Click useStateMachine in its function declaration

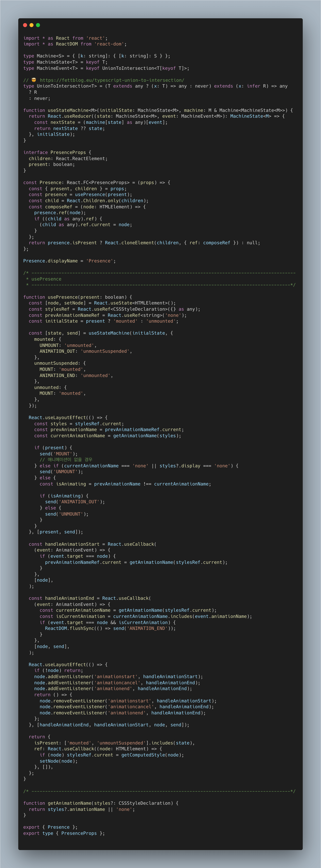pos(68,110)
